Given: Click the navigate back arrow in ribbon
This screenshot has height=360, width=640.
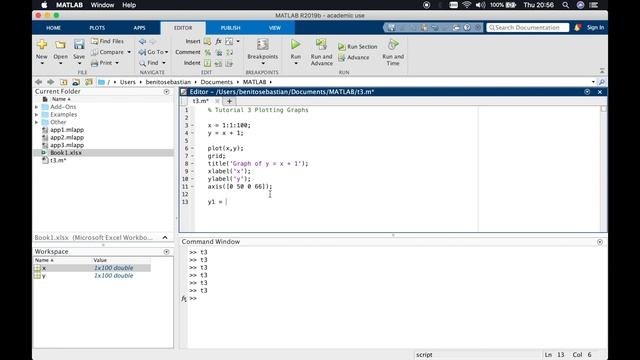Looking at the screenshot, I should 142,41.
